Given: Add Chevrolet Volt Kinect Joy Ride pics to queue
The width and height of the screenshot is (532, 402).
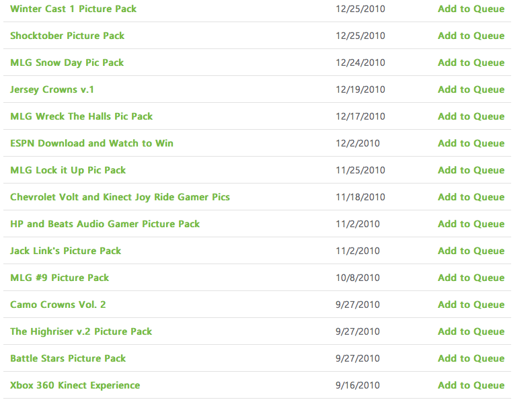Looking at the screenshot, I should [x=471, y=197].
